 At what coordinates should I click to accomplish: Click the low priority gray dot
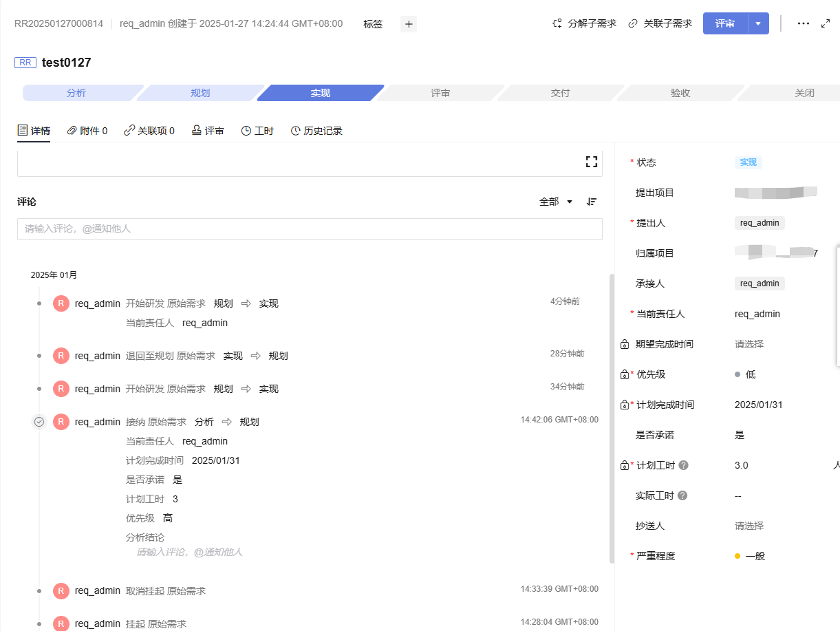[x=737, y=374]
